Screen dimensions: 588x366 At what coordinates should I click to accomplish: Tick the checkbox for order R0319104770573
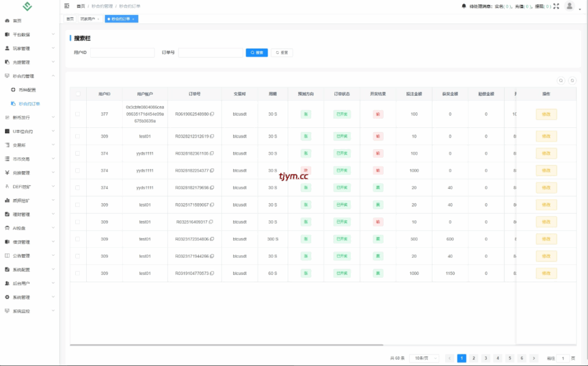click(x=78, y=274)
